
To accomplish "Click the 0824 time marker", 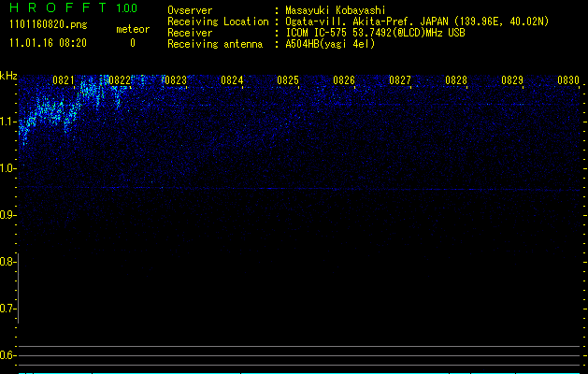I will 232,80.
